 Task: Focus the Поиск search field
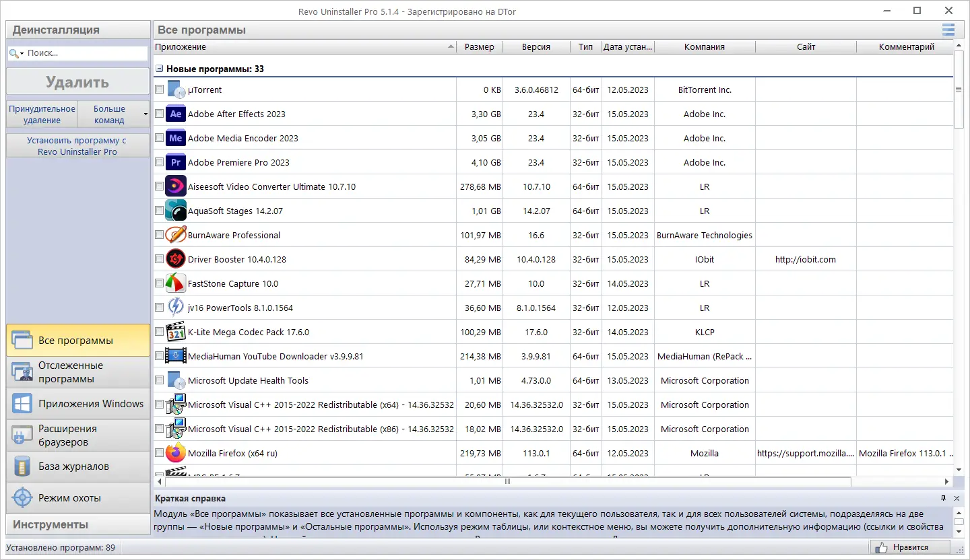pyautogui.click(x=86, y=53)
